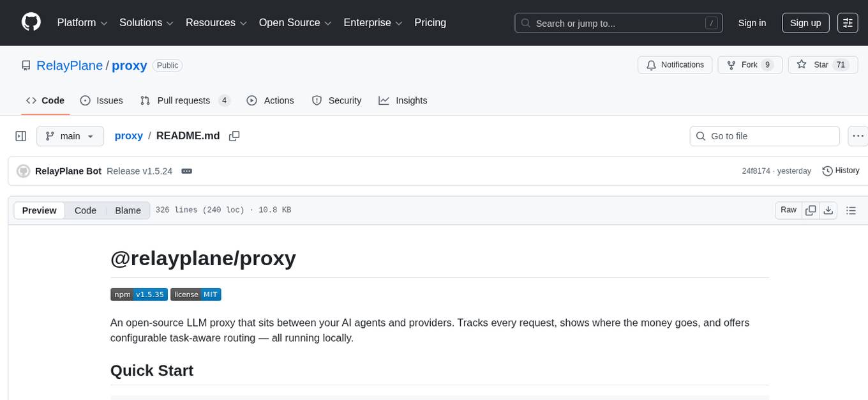
Task: Switch to Blame view
Action: (x=128, y=210)
